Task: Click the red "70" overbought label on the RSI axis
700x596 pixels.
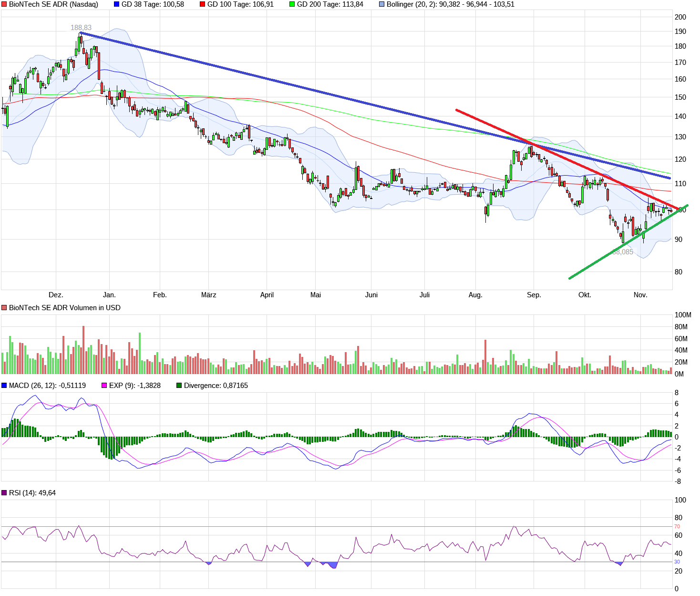Action: coord(677,526)
